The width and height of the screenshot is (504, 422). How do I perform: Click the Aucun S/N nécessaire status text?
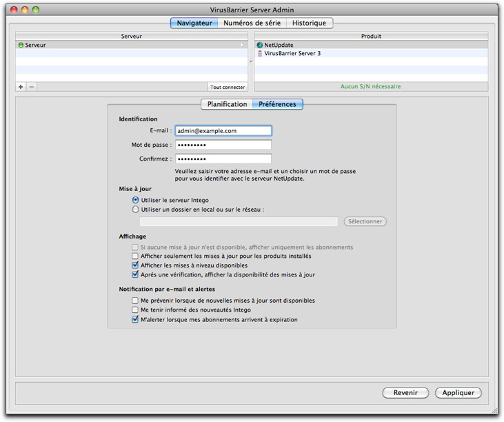pyautogui.click(x=371, y=86)
